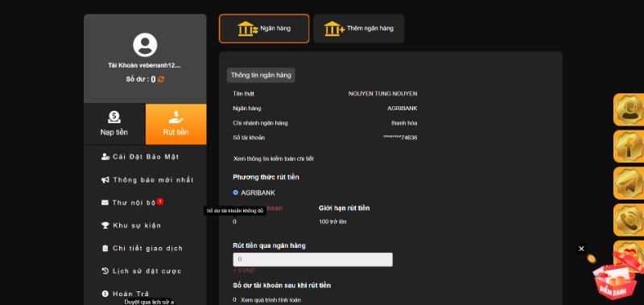
Task: Click Số dư tài khoản sau khi rút tiền
Action: [282, 286]
